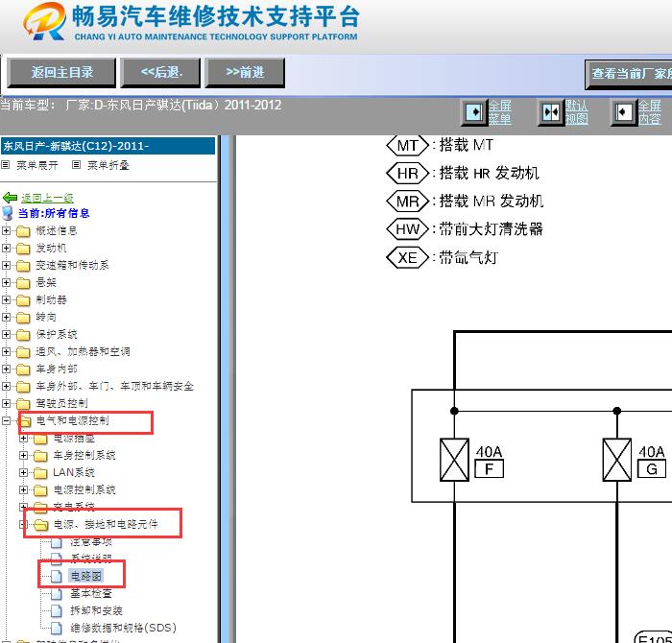
Task: Collapse the 电气和电源控制 tree node
Action: (x=6, y=420)
